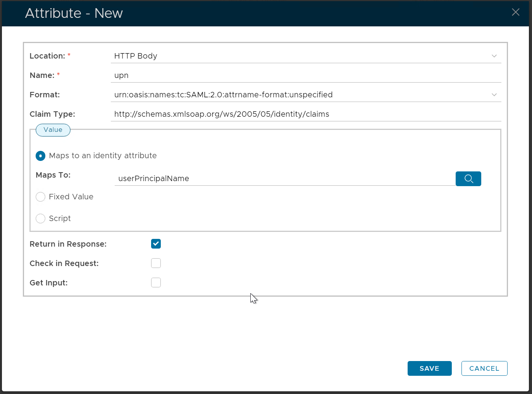Screen dimensions: 532x394
Task: Close the Attribute - New dialog with X
Action: coord(515,12)
